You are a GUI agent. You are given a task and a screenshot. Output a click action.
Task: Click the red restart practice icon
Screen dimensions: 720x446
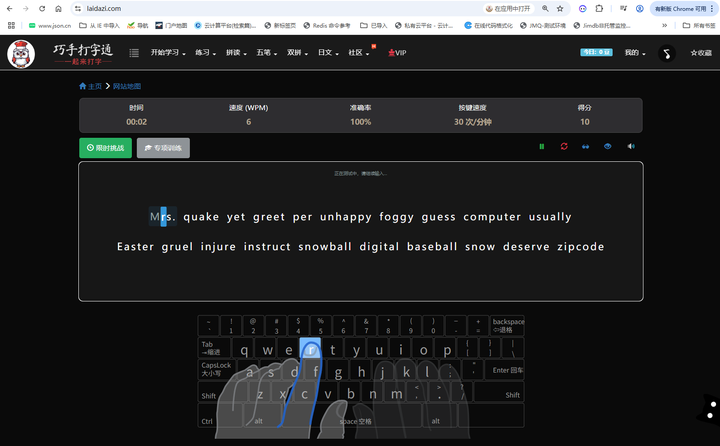564,147
